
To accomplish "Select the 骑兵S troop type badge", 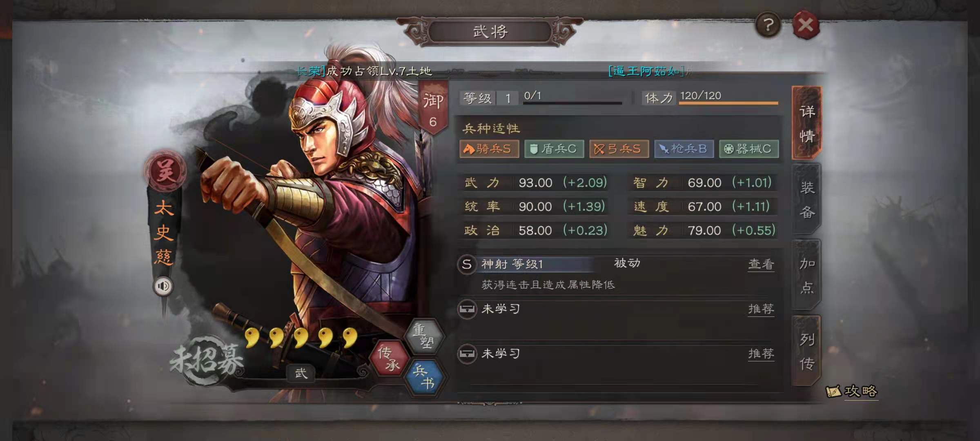I will [x=489, y=149].
